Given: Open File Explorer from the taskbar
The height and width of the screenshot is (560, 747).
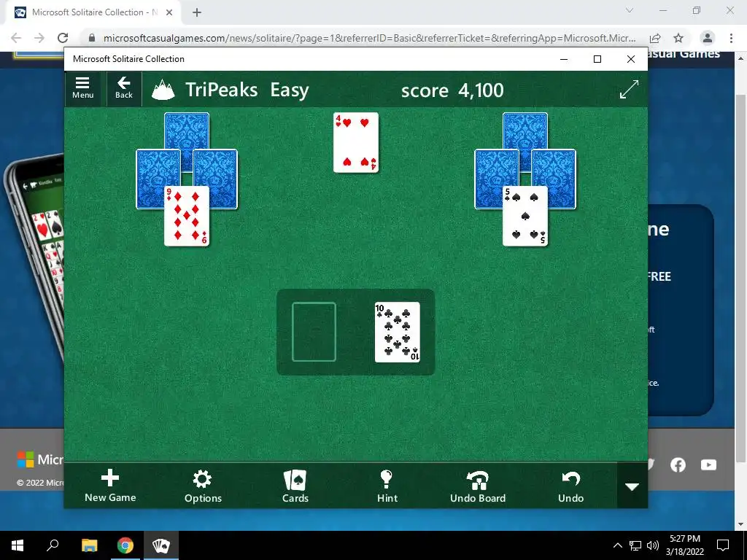Looking at the screenshot, I should pyautogui.click(x=89, y=545).
